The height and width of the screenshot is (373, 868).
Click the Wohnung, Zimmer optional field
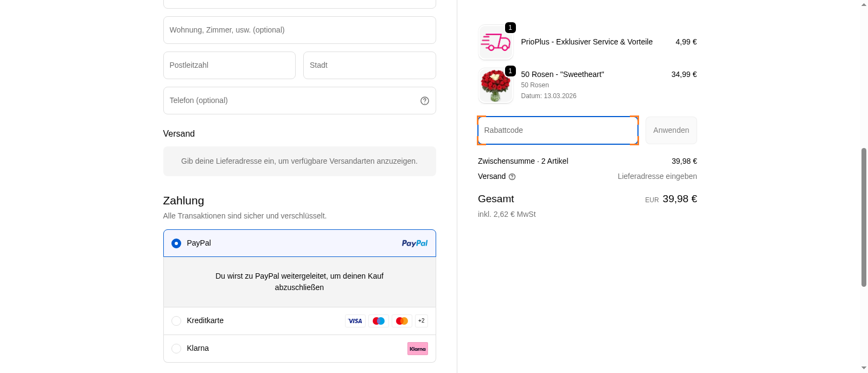click(x=299, y=30)
